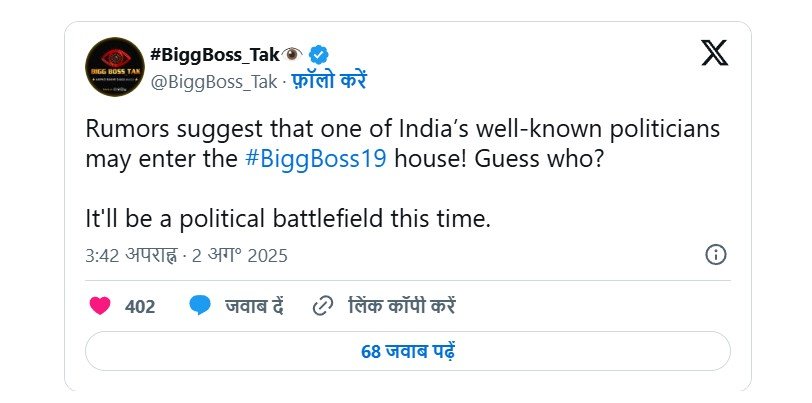Open the tweet info circle icon

pos(716,255)
